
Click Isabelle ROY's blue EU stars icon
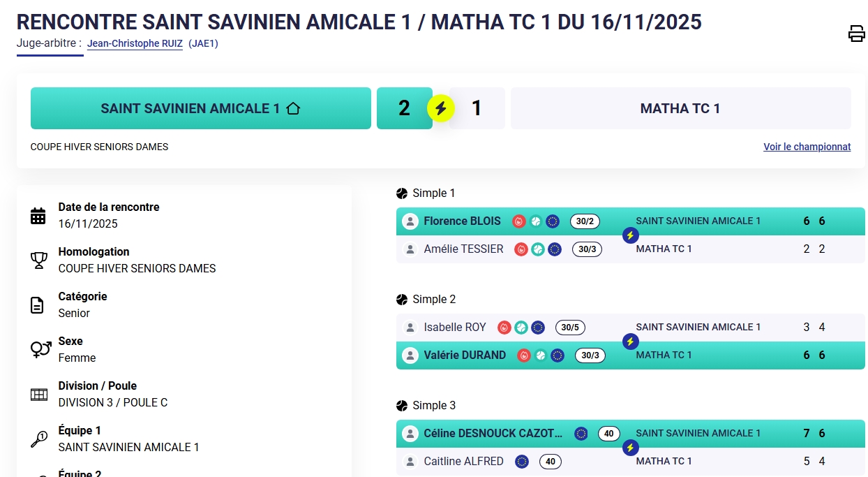click(538, 328)
